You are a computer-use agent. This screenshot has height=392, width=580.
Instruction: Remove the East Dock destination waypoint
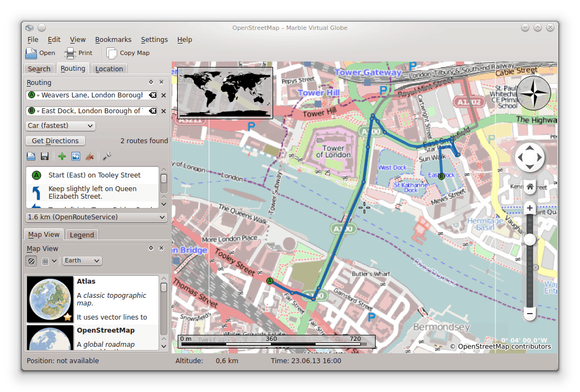(164, 111)
